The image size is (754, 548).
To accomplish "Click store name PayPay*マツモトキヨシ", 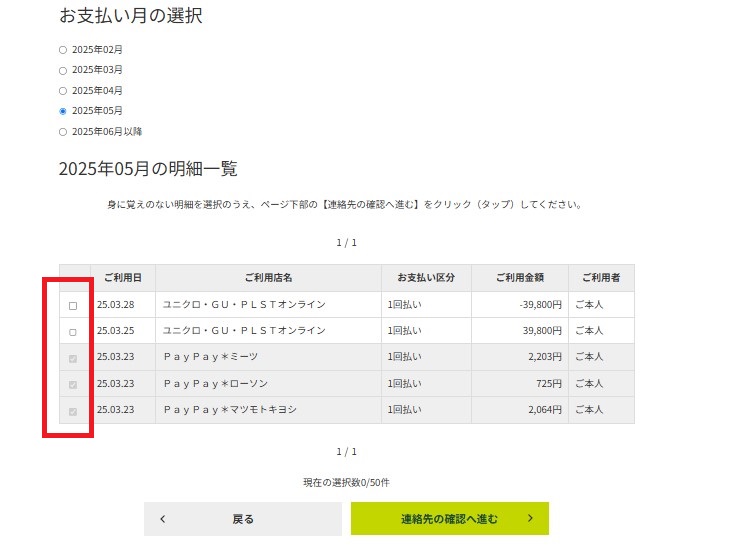I will pyautogui.click(x=230, y=410).
